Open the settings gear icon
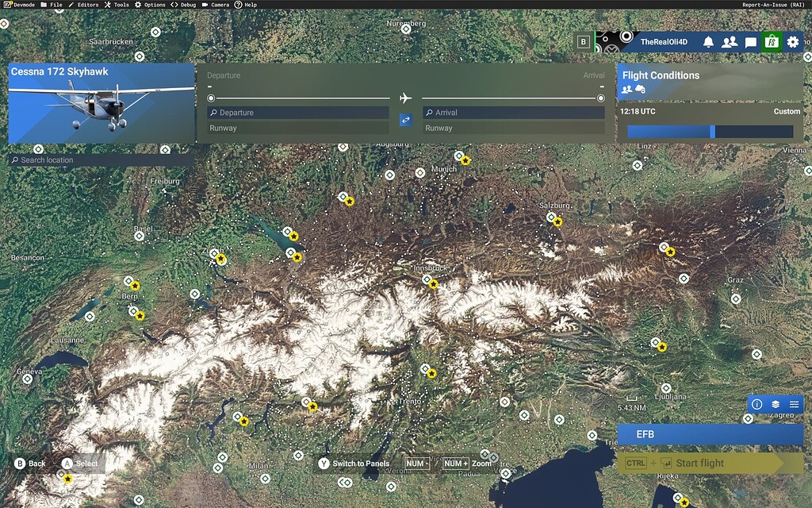812x508 pixels. (793, 42)
